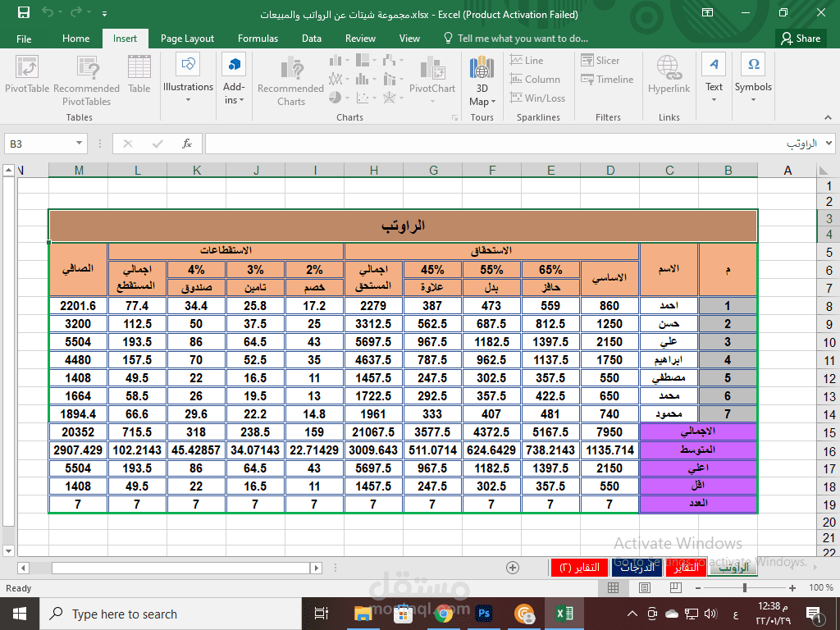Switch to Page Break Preview view
This screenshot has height=630, width=840.
point(676,587)
